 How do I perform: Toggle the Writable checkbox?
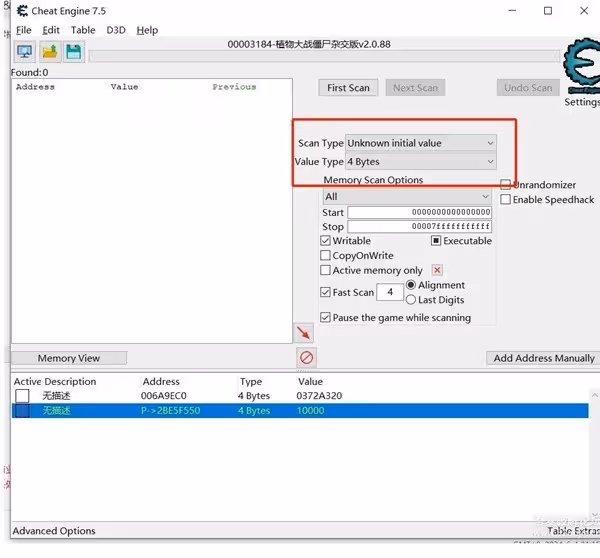point(325,241)
